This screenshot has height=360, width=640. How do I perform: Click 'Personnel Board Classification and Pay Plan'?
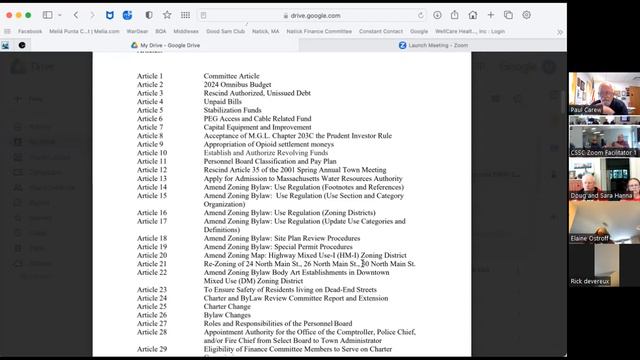[270, 161]
